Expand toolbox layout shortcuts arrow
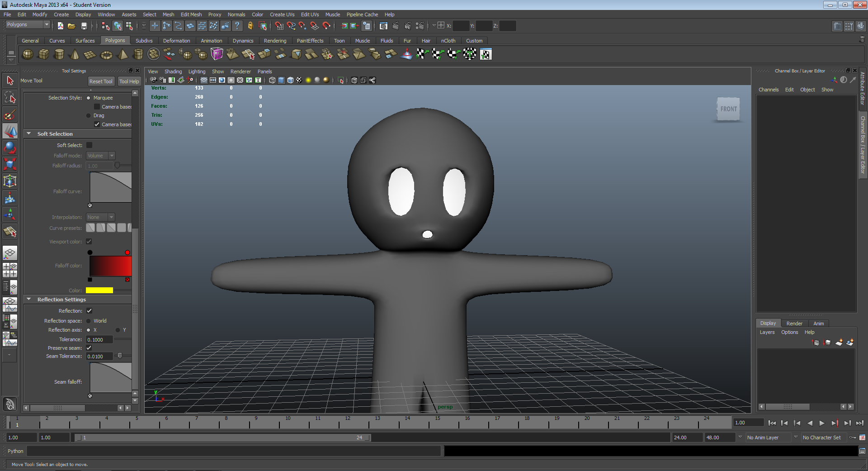 pos(9,355)
